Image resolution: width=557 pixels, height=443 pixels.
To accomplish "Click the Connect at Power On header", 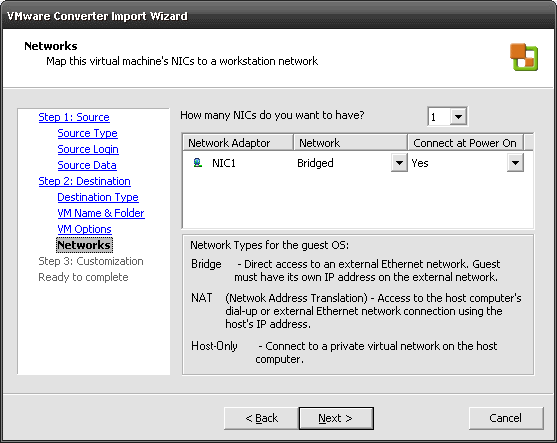I will click(465, 143).
